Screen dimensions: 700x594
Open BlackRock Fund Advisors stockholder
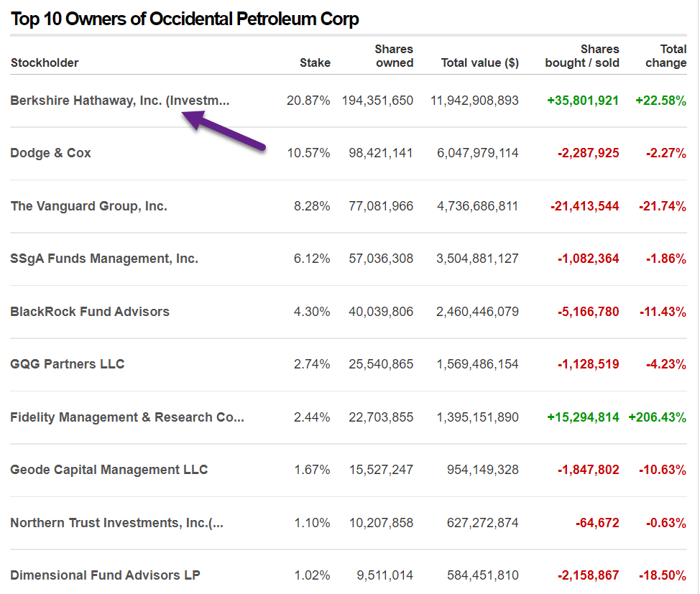(x=90, y=312)
